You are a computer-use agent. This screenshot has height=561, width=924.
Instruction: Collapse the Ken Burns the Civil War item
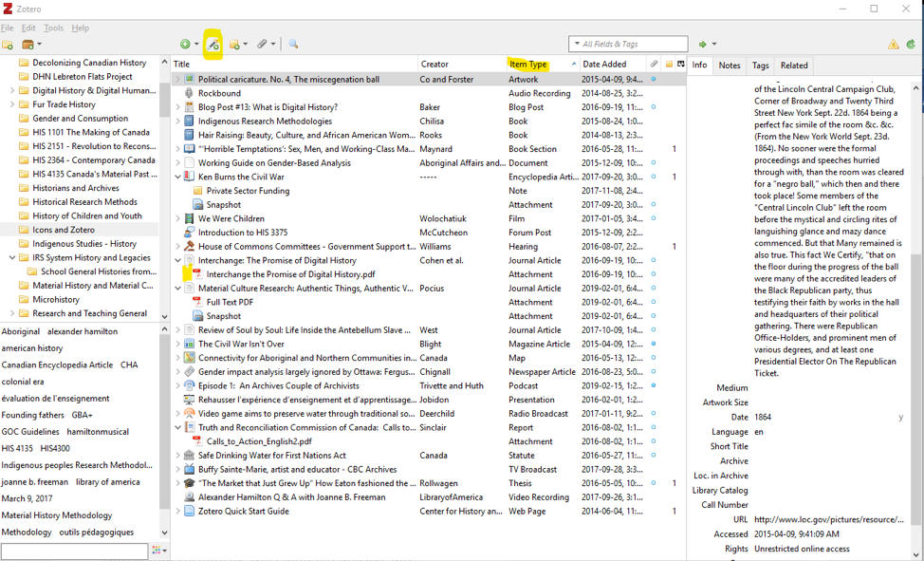177,177
